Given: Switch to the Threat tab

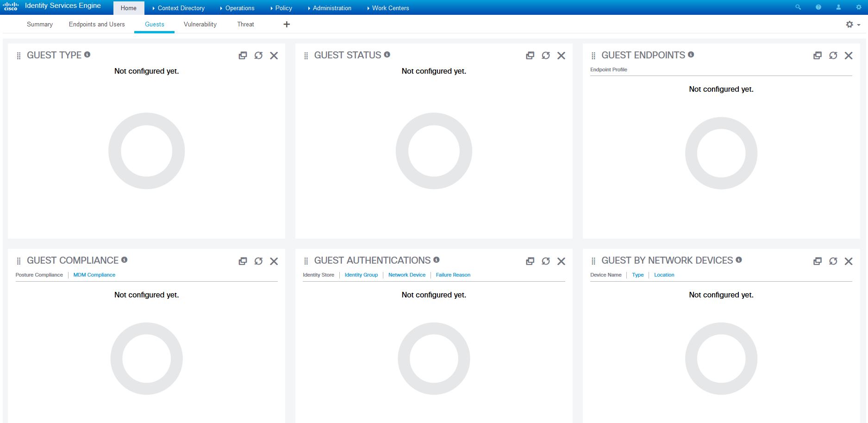Looking at the screenshot, I should 246,24.
